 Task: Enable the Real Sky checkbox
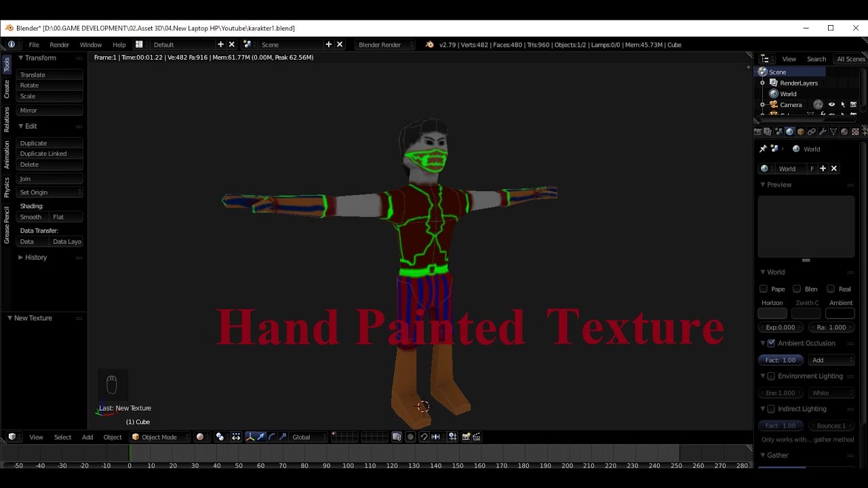point(831,289)
